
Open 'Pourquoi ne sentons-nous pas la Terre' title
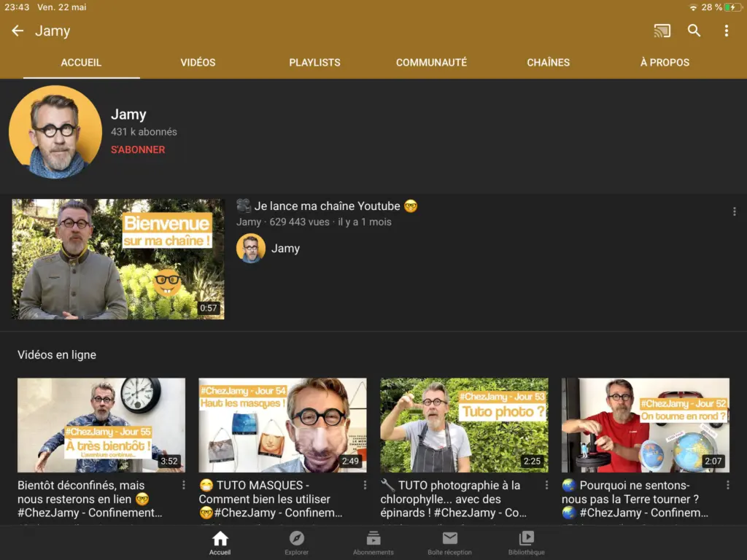pos(635,499)
